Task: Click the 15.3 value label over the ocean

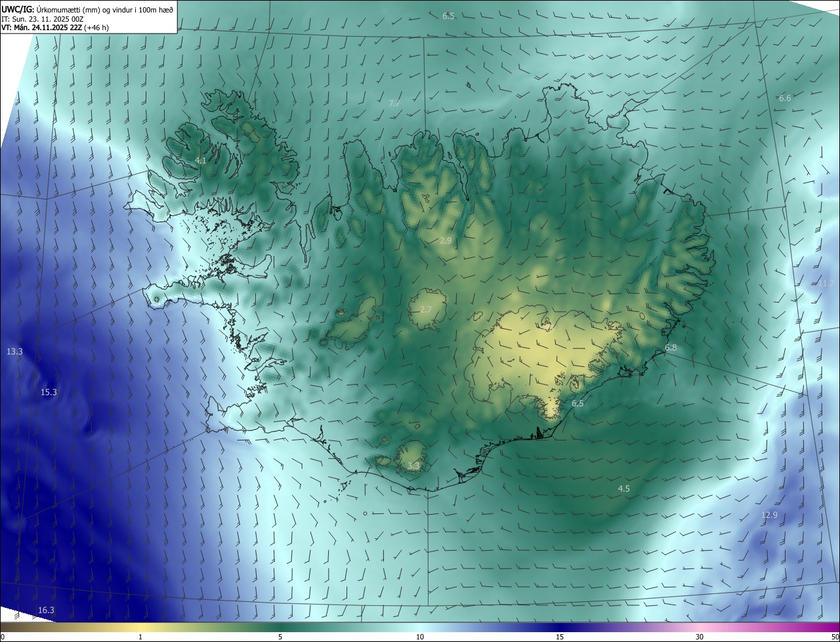Action: click(x=49, y=393)
